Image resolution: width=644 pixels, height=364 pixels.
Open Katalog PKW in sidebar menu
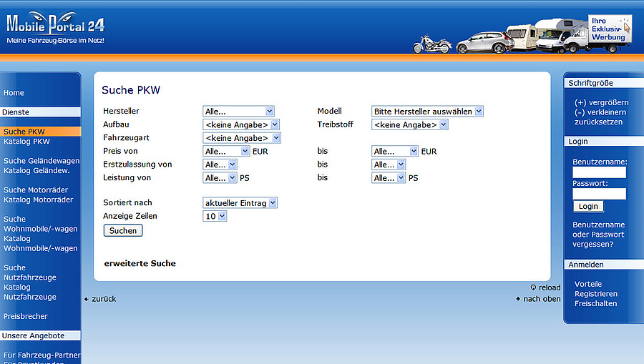click(x=26, y=142)
